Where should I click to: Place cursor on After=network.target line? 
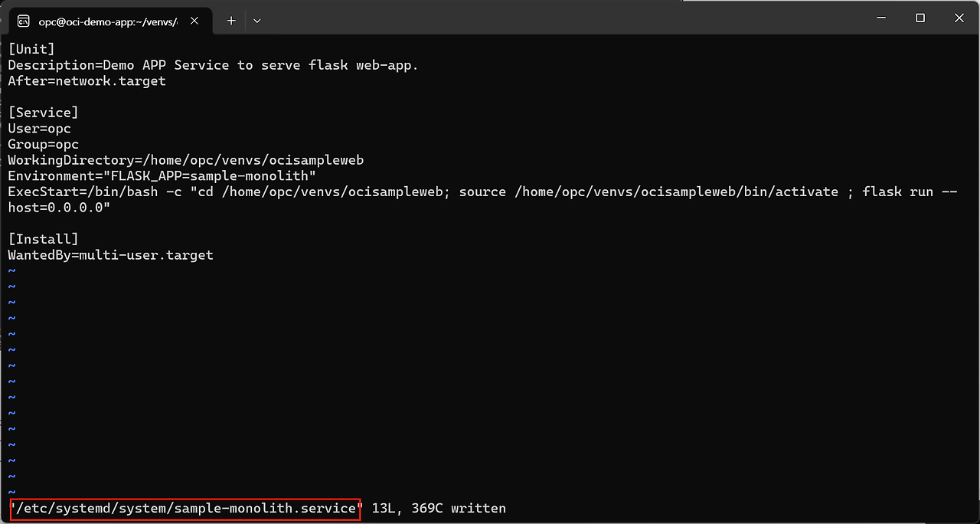tap(87, 80)
